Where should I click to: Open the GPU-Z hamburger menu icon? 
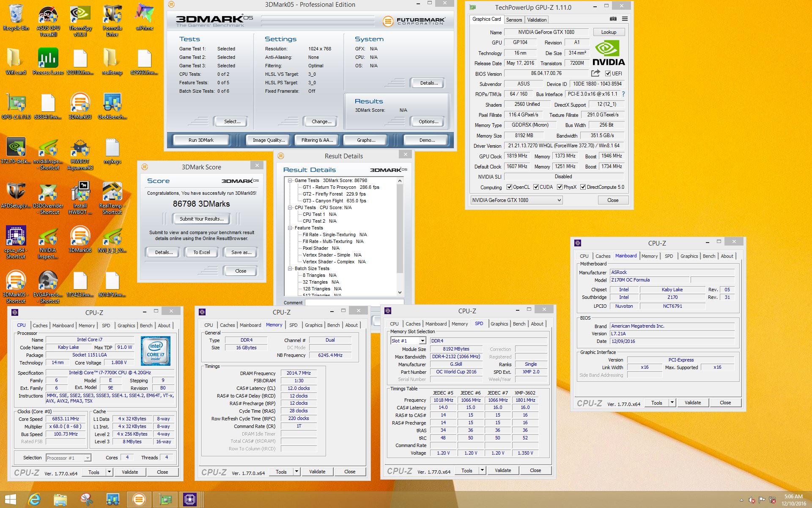coord(625,19)
